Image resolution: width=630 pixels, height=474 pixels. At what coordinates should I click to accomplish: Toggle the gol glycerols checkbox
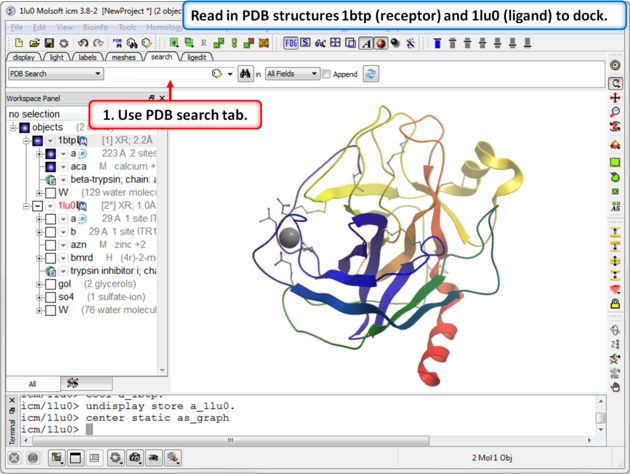click(50, 284)
